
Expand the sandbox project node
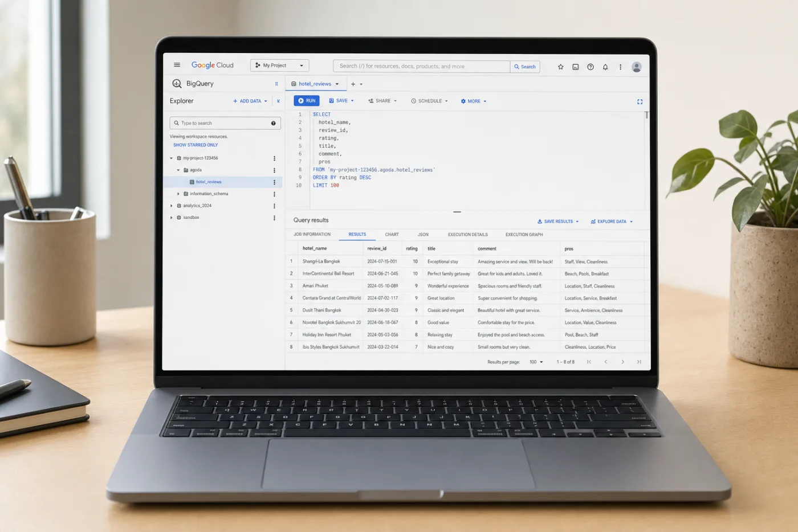(171, 218)
